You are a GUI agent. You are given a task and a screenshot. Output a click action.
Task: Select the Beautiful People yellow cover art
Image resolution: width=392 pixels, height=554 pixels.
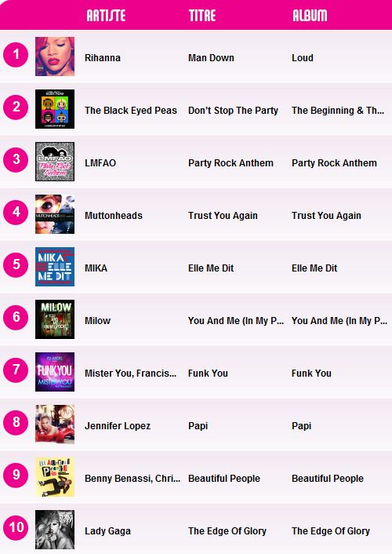point(55,477)
